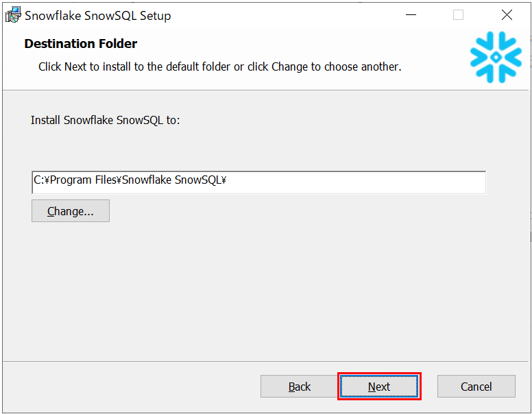532x414 pixels.
Task: Cancel the SnowSQL installation
Action: coord(476,387)
